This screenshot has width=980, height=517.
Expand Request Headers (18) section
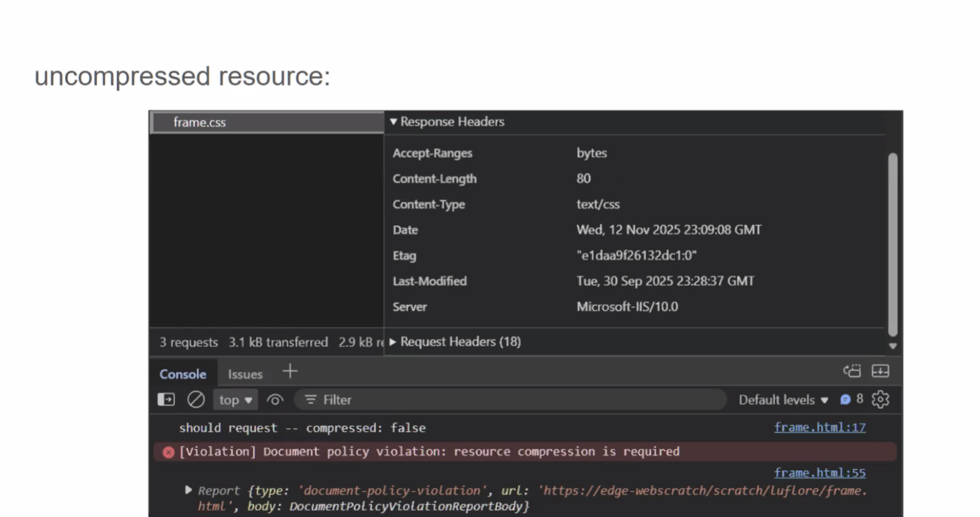coord(393,342)
